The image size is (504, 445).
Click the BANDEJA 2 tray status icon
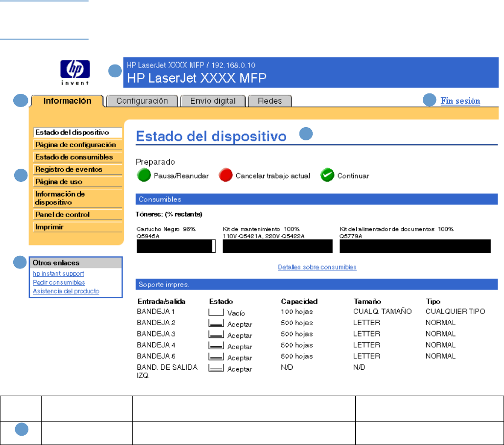216,324
